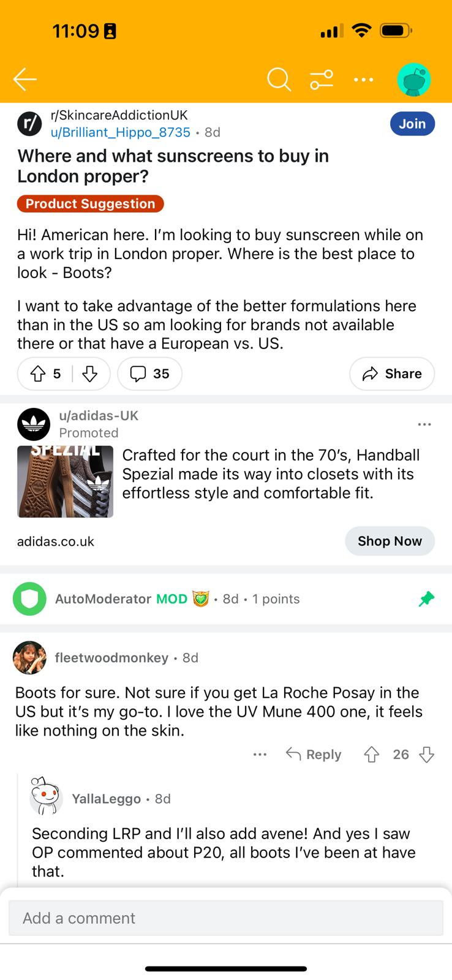452x980 pixels.
Task: Open the 35 comments button
Action: pos(149,374)
